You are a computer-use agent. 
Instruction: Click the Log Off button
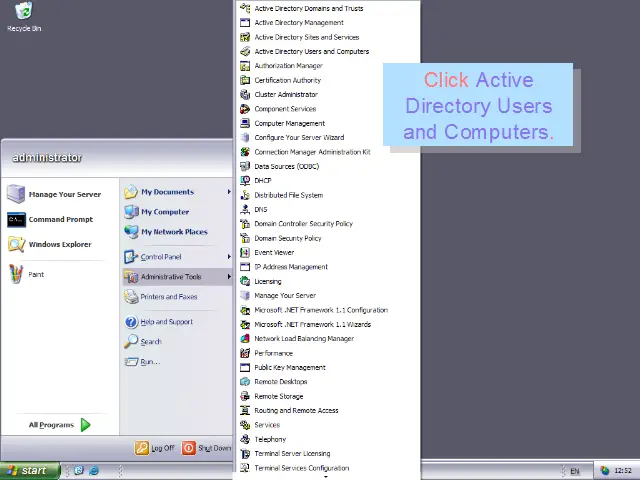pyautogui.click(x=155, y=448)
